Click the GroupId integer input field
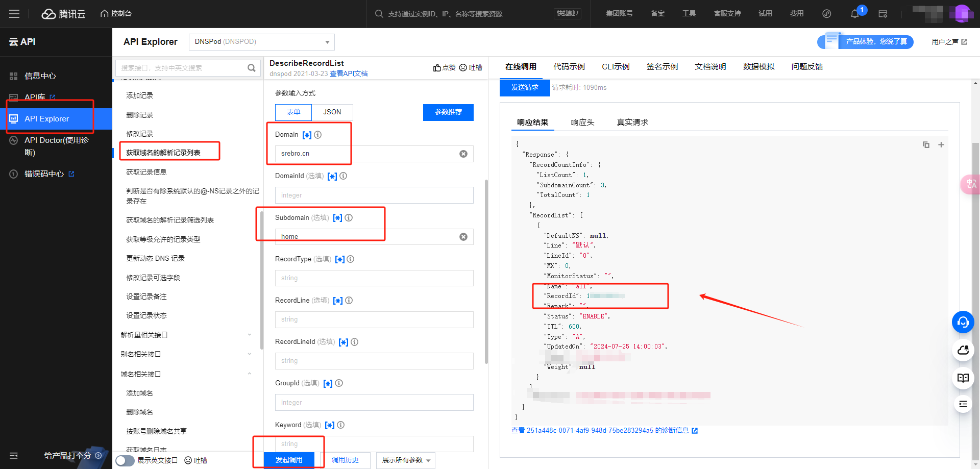The height and width of the screenshot is (469, 980). [374, 403]
